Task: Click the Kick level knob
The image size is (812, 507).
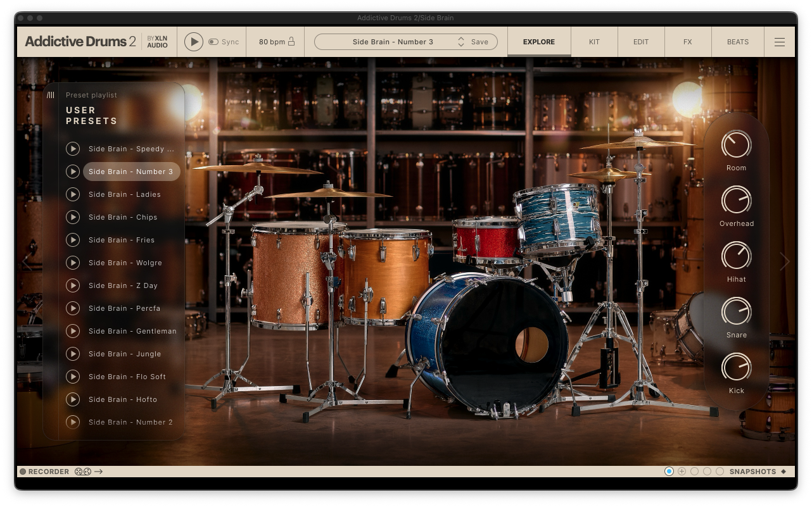Action: (736, 368)
